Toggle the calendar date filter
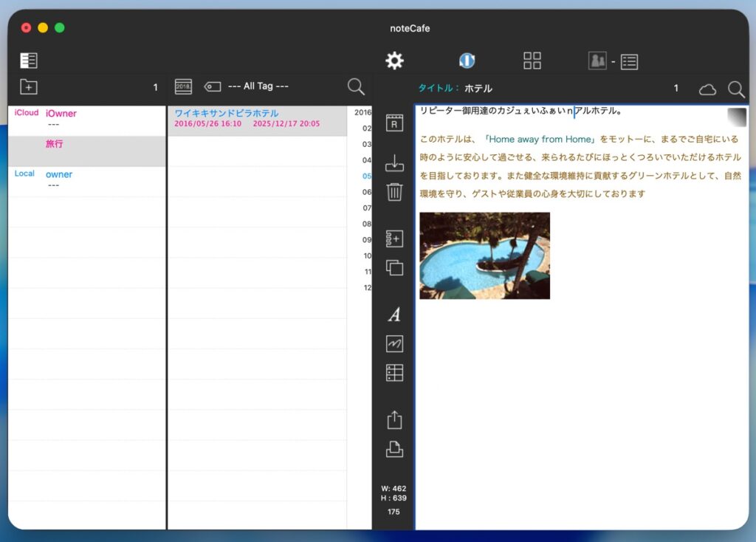The width and height of the screenshot is (756, 542). point(183,86)
